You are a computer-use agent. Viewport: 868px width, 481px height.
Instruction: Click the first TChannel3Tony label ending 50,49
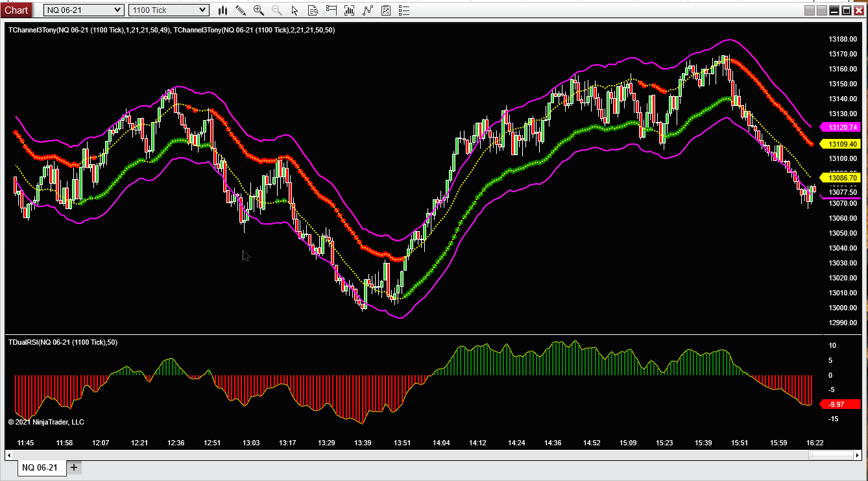89,30
